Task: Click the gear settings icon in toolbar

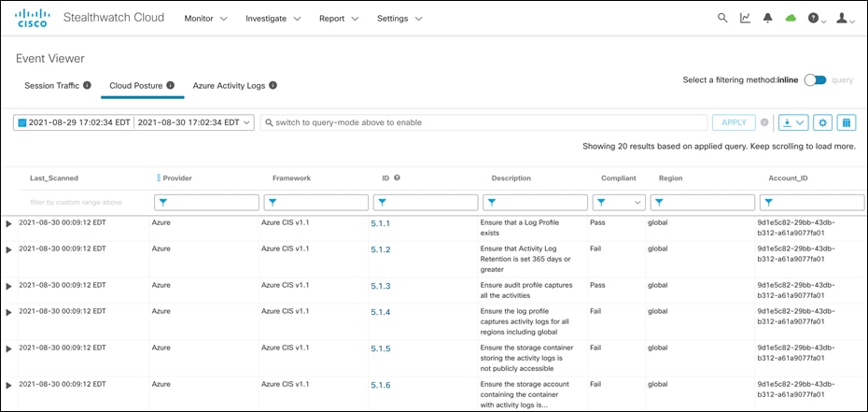Action: (x=822, y=122)
